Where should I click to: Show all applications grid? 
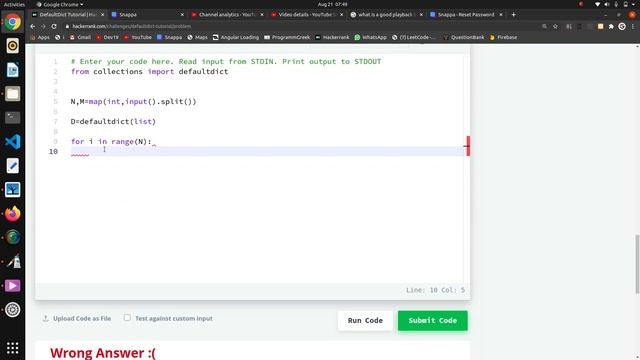point(13,348)
